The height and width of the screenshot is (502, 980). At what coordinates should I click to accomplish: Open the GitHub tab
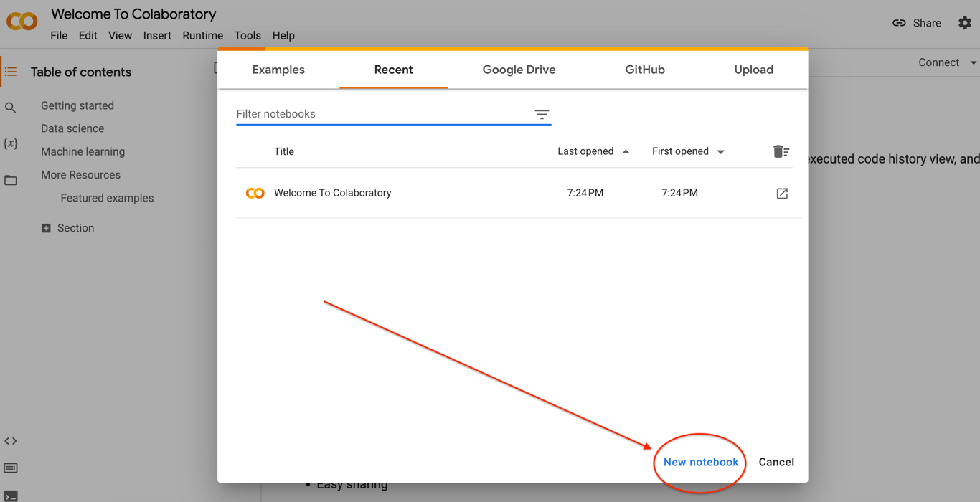click(x=645, y=70)
